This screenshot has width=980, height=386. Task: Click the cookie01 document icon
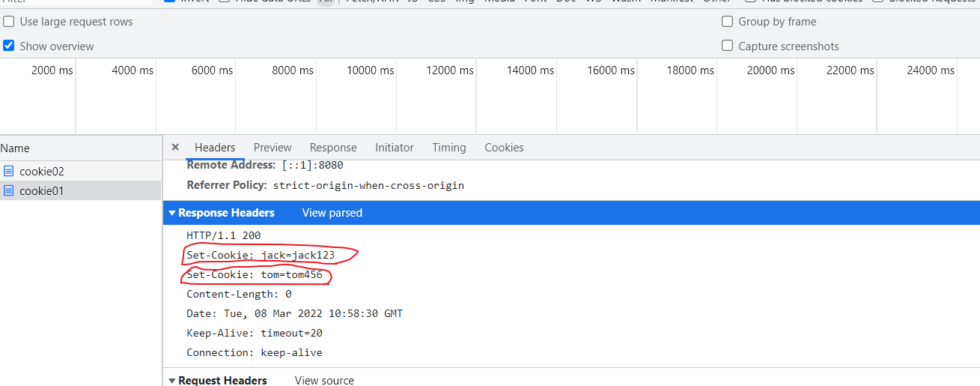click(9, 190)
